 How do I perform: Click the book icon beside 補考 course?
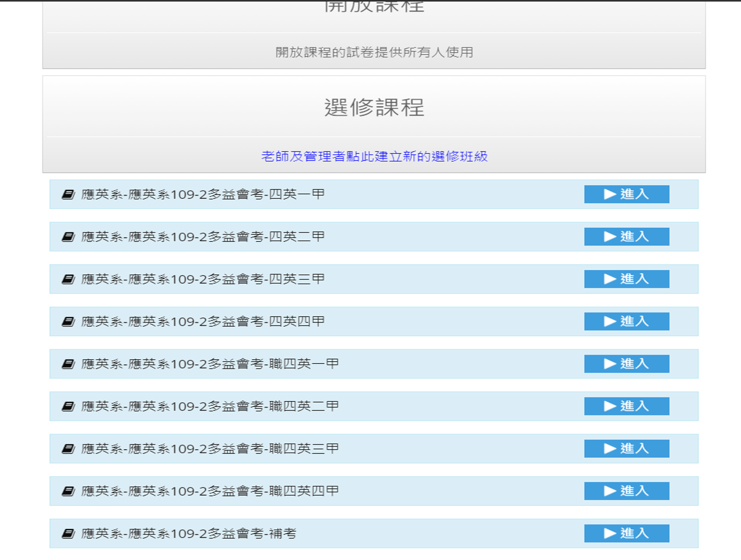point(68,534)
